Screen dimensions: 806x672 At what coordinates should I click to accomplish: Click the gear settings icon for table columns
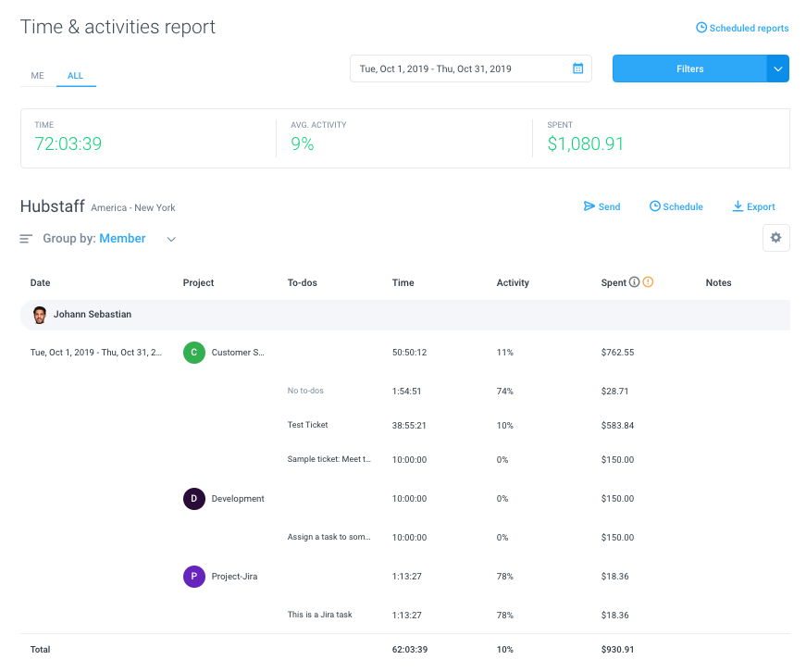tap(775, 238)
